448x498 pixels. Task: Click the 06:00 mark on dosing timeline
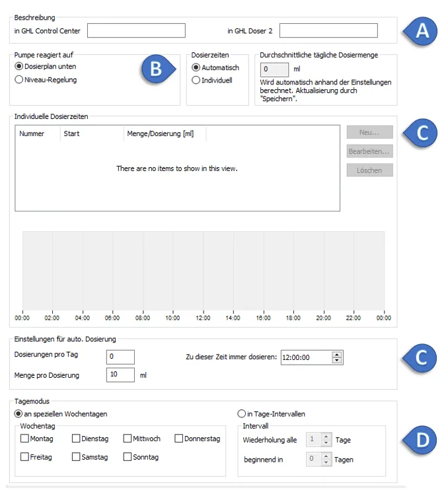[113, 318]
